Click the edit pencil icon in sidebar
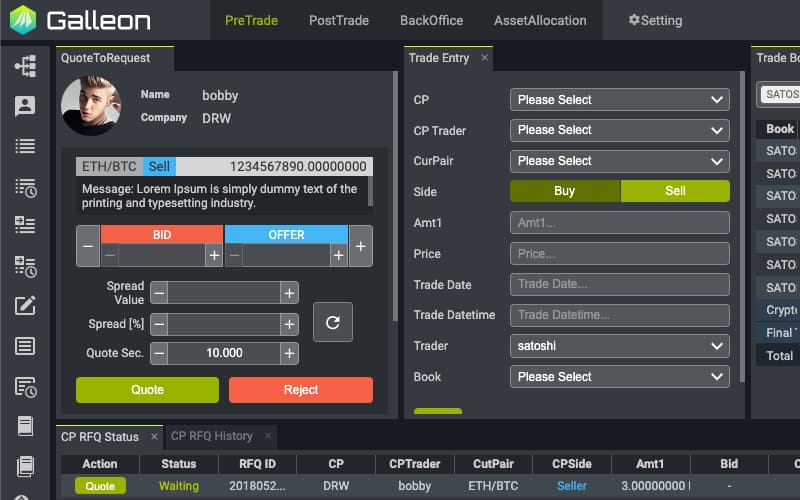 [x=25, y=306]
